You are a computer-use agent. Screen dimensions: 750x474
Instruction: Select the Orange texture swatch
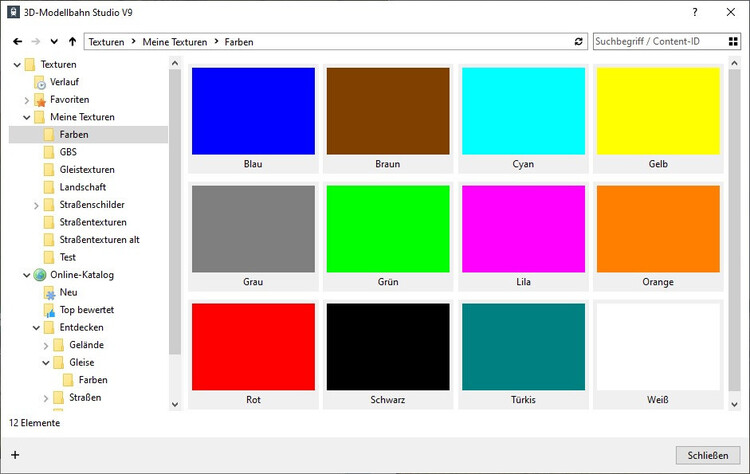(x=658, y=229)
